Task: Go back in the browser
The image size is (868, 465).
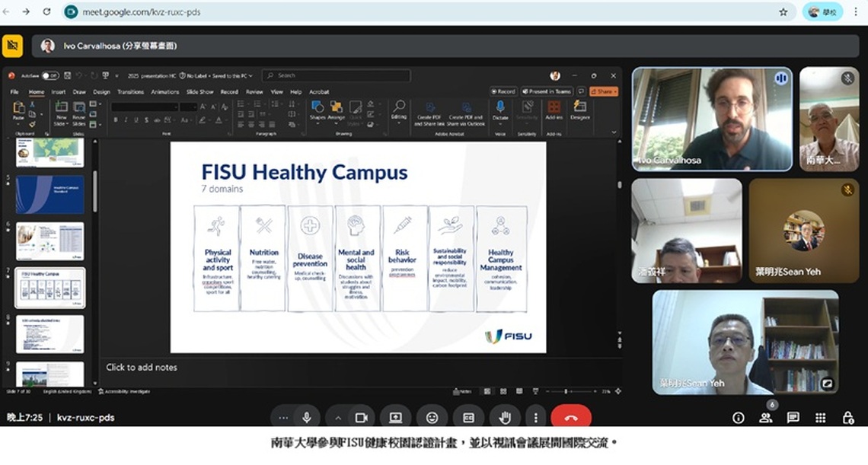Action: point(7,11)
